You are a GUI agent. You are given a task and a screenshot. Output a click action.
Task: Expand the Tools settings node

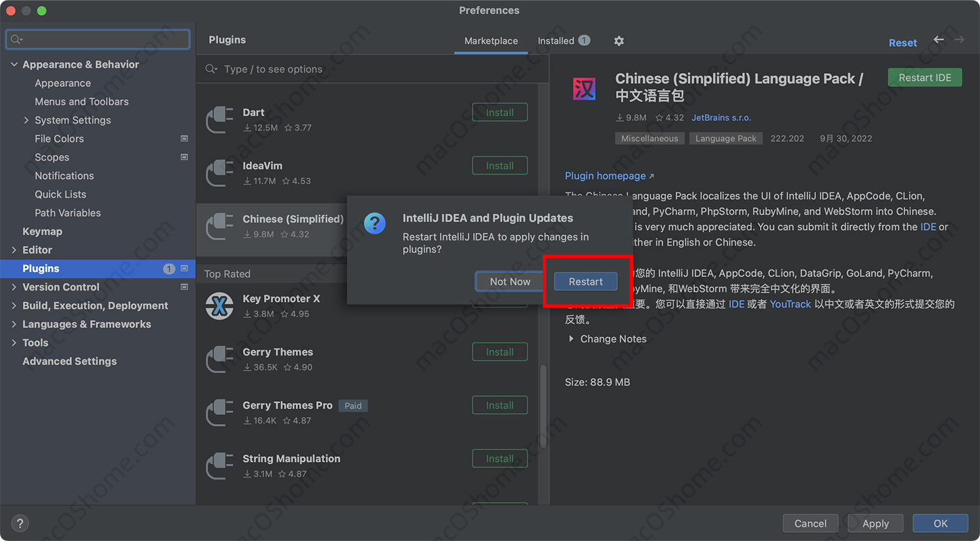(14, 342)
